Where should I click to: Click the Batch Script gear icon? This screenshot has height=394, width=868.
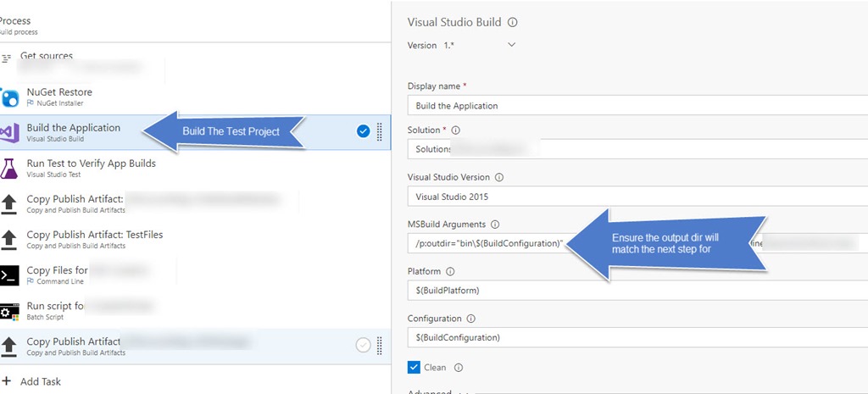coord(10,311)
